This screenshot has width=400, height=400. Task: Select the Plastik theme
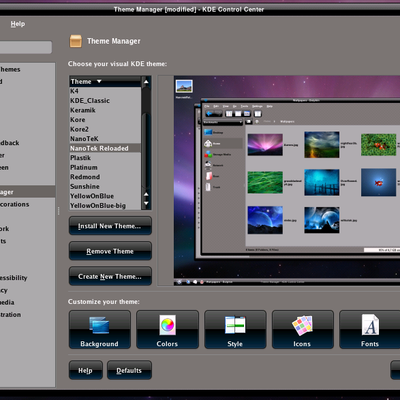pos(105,158)
